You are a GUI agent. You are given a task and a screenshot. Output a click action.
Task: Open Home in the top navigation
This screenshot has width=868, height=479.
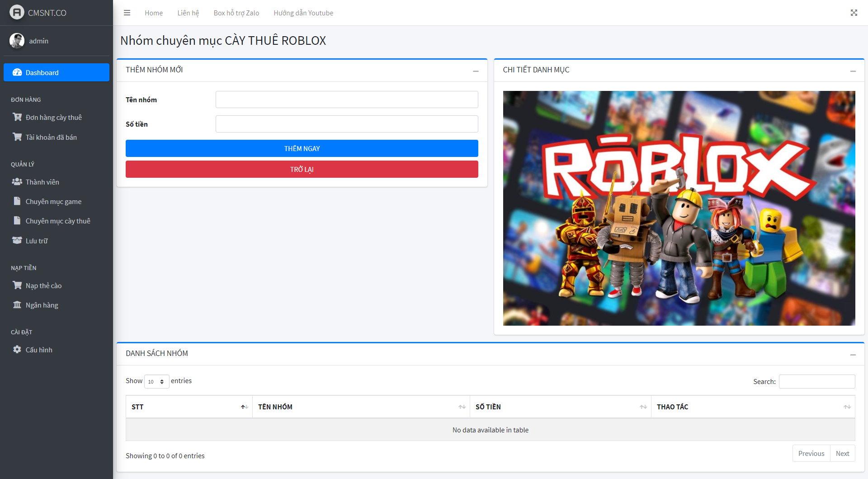click(x=154, y=13)
